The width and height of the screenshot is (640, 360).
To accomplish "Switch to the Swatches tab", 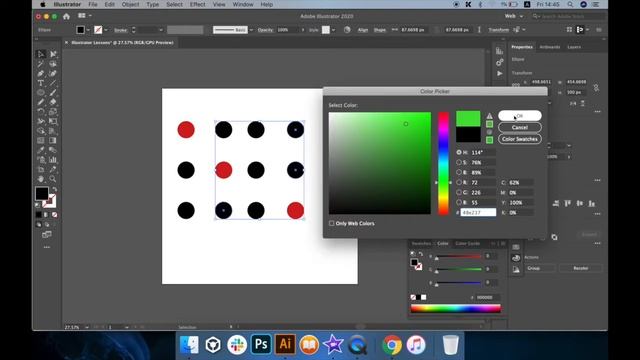I will [421, 244].
